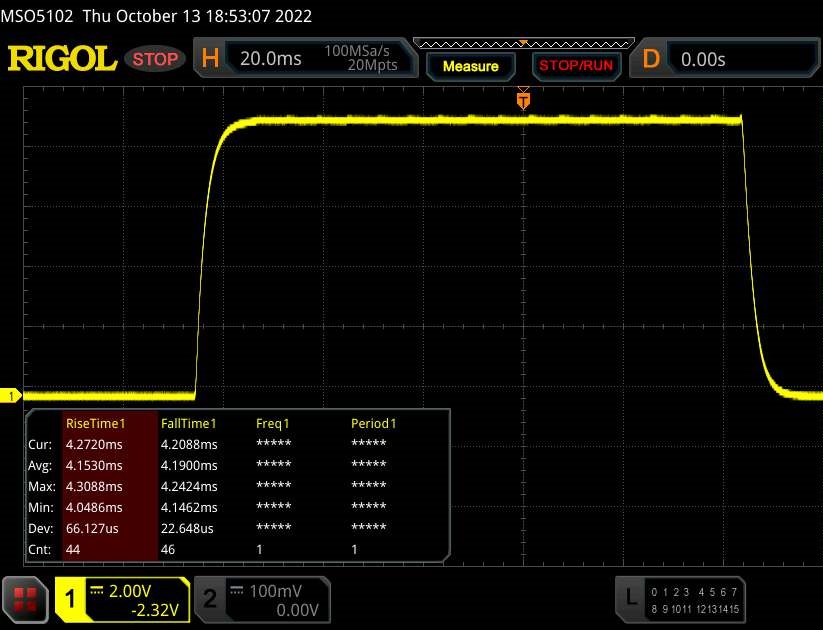Click the 20Mpts memory depth readout

(x=372, y=65)
